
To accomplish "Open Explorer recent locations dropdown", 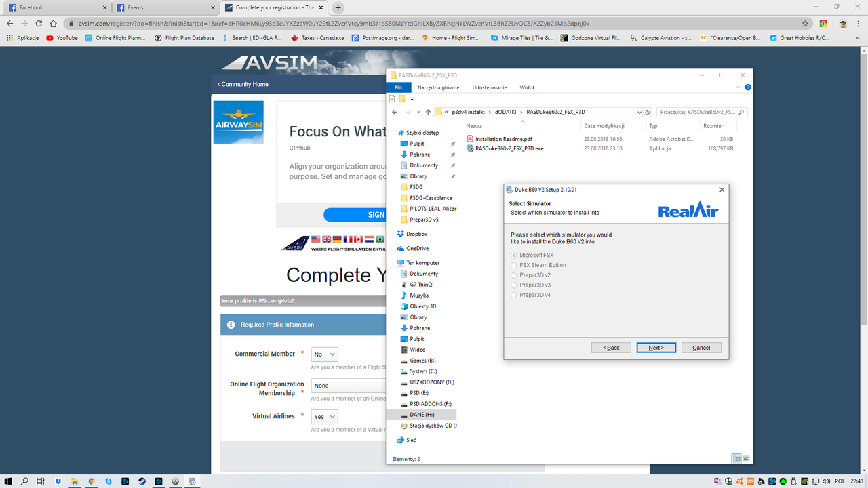I will pyautogui.click(x=418, y=112).
